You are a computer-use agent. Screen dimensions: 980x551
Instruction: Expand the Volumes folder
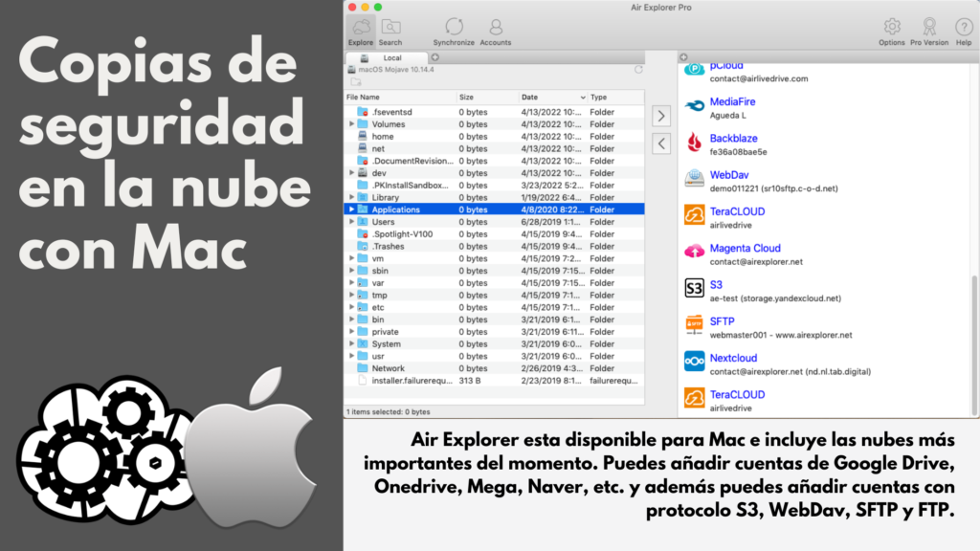point(352,124)
